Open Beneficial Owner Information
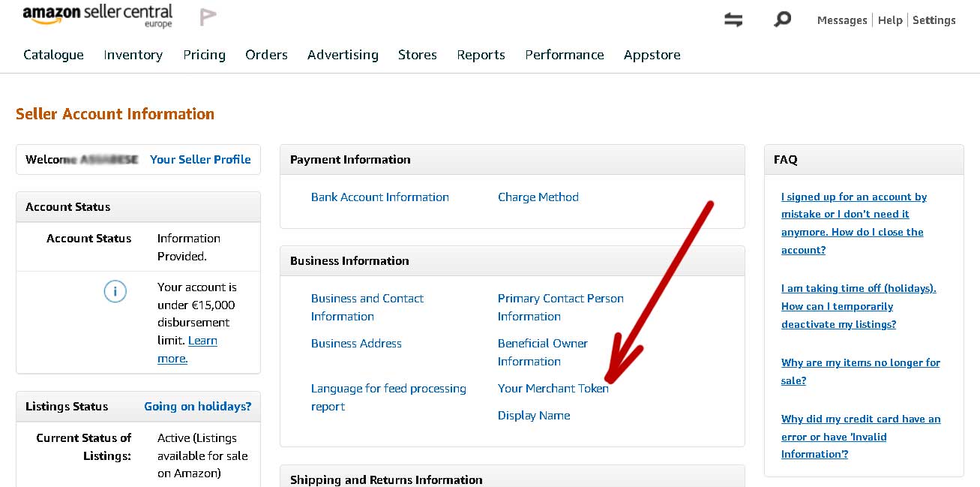The height and width of the screenshot is (487, 980). click(543, 352)
